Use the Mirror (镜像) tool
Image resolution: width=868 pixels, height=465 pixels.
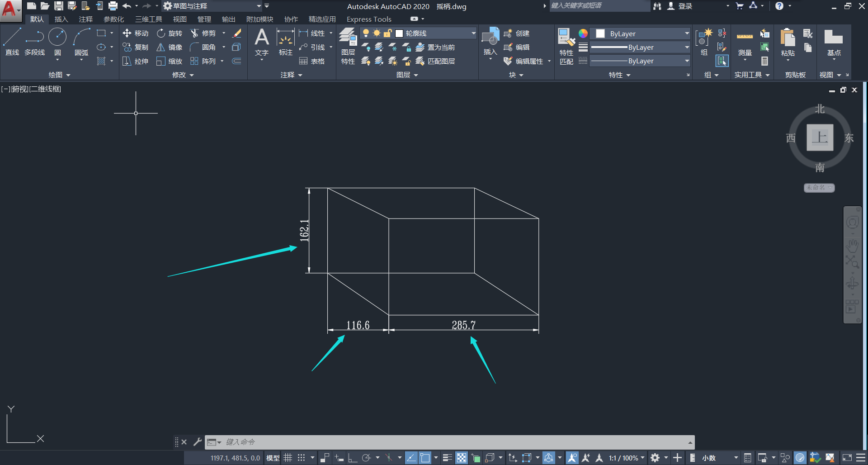170,47
